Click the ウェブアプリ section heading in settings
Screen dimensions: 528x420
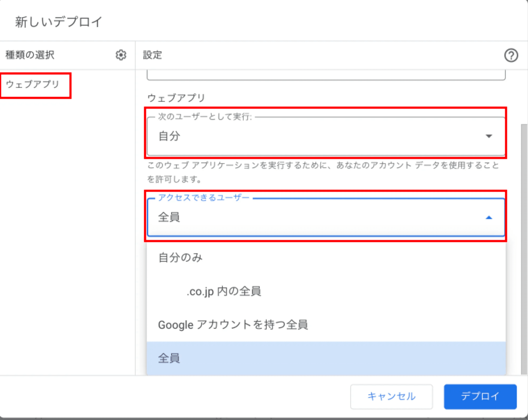tap(176, 98)
